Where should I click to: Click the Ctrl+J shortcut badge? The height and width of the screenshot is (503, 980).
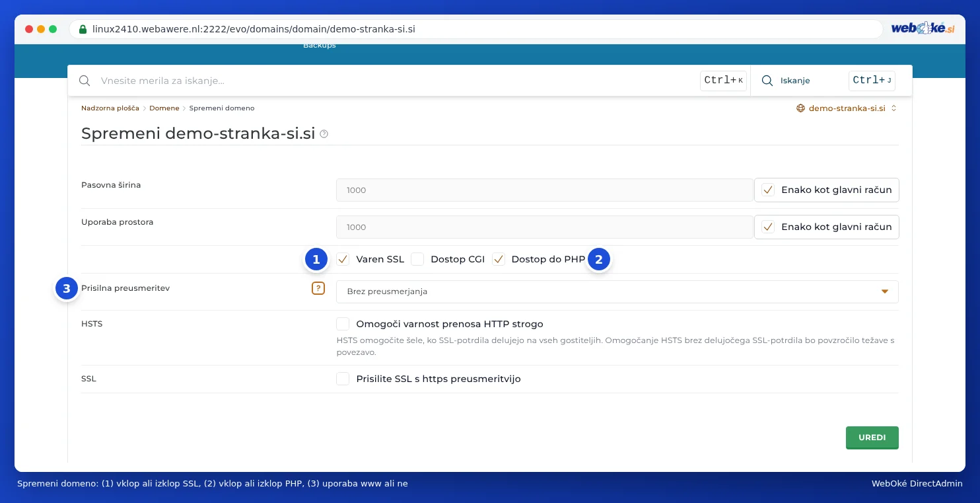872,81
